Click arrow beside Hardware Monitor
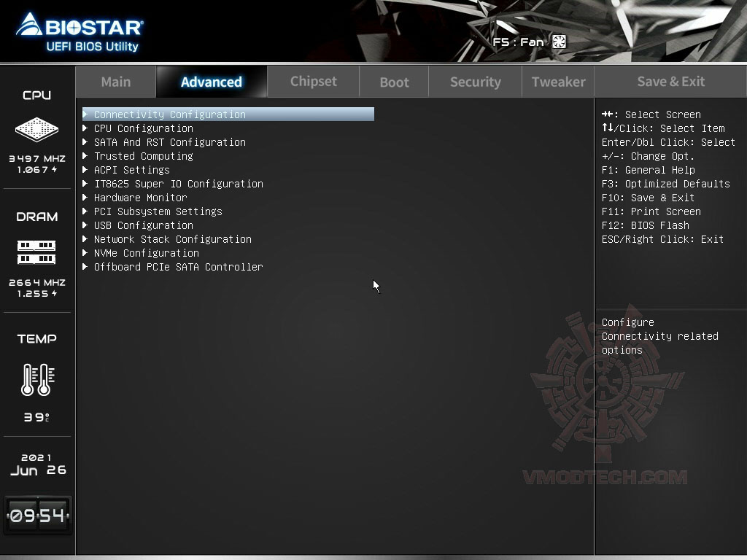Image resolution: width=747 pixels, height=560 pixels. coord(85,197)
